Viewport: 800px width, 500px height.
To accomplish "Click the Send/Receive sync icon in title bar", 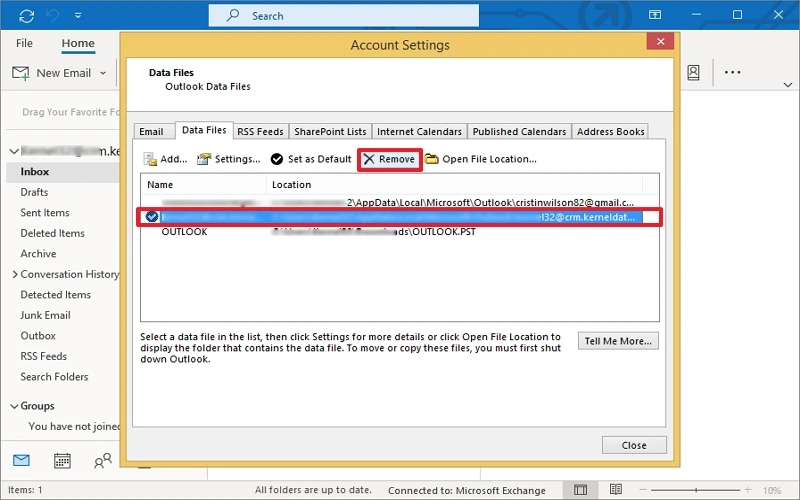I will (27, 15).
